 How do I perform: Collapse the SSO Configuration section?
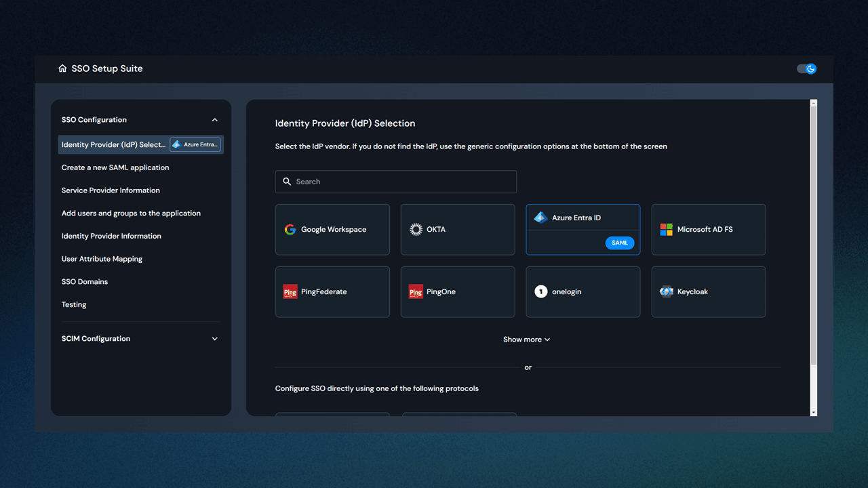[x=214, y=120]
